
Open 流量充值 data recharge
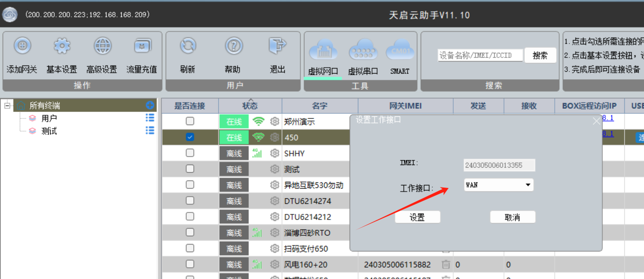click(142, 46)
